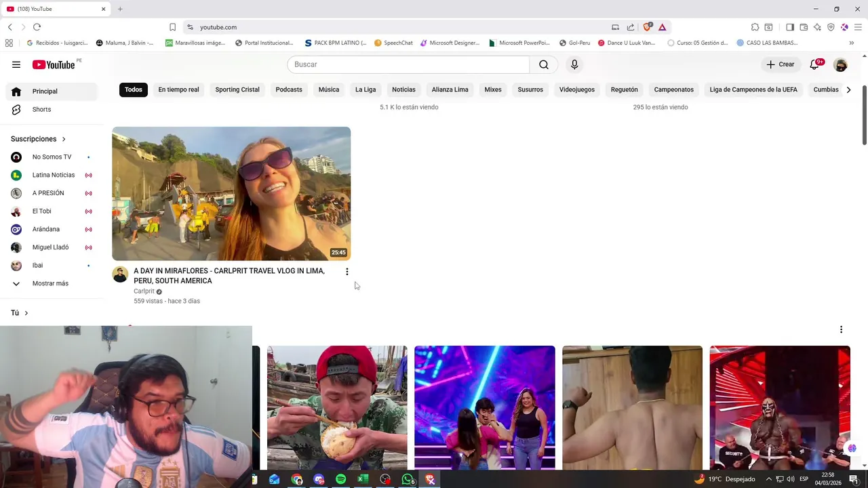Open the browser extensions puzzle icon

755,27
